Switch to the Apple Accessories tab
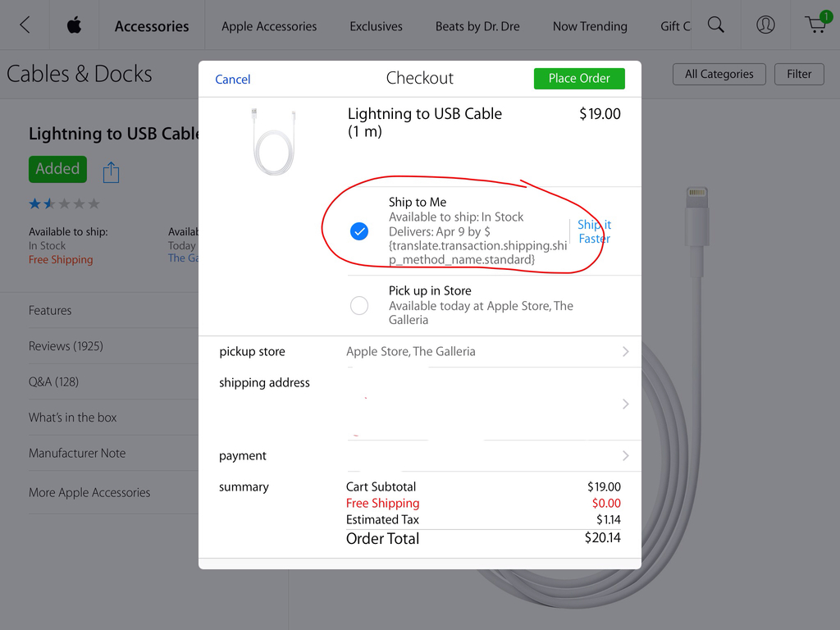Viewport: 840px width, 630px height. pos(269,26)
